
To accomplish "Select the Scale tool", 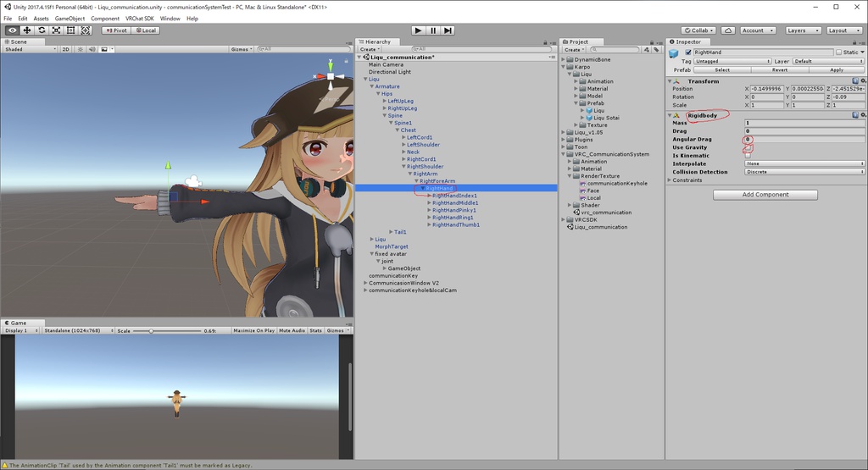I will (x=56, y=30).
